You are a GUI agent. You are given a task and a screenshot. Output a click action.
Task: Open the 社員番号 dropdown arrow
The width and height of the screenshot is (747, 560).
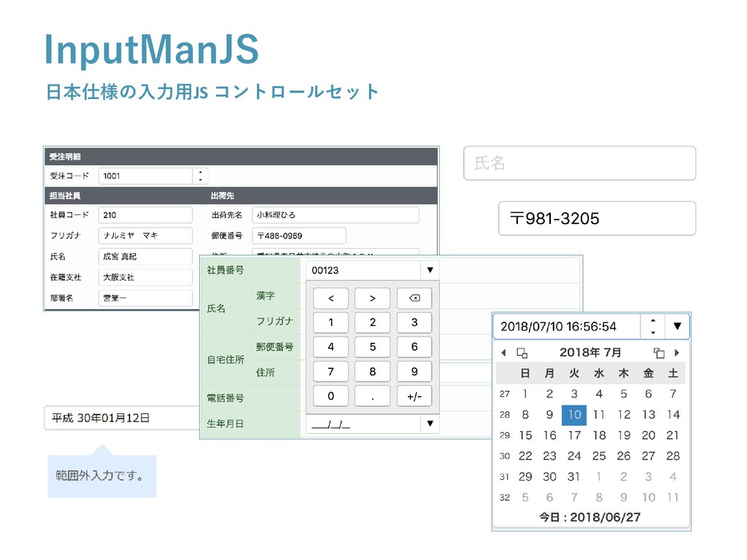430,270
